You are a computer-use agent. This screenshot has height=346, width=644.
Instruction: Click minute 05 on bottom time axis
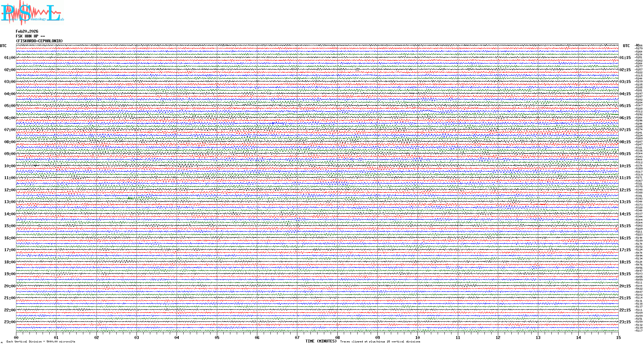[217, 337]
